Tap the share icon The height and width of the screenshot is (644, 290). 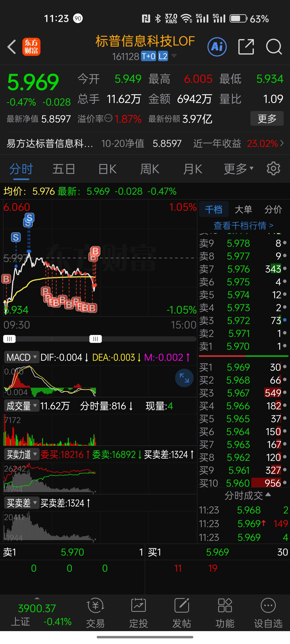point(246,47)
